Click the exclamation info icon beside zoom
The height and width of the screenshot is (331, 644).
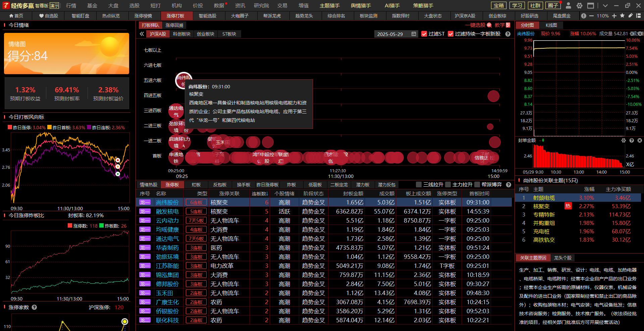click(x=584, y=16)
